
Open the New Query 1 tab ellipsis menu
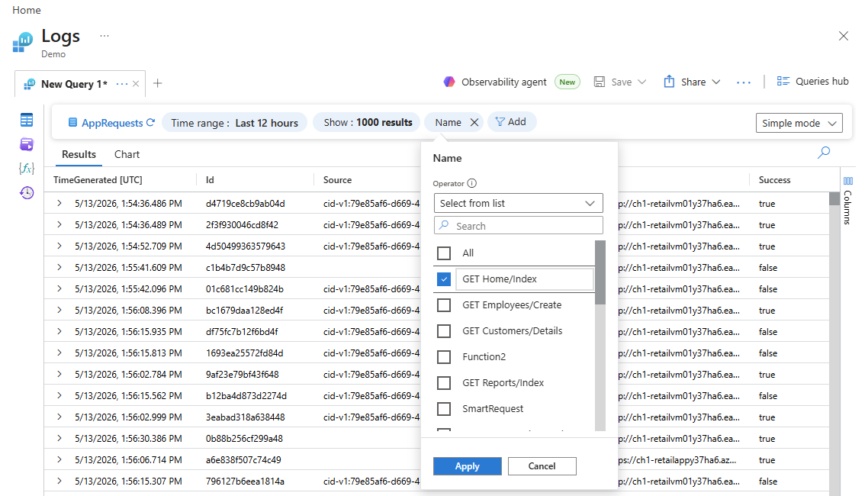click(122, 84)
